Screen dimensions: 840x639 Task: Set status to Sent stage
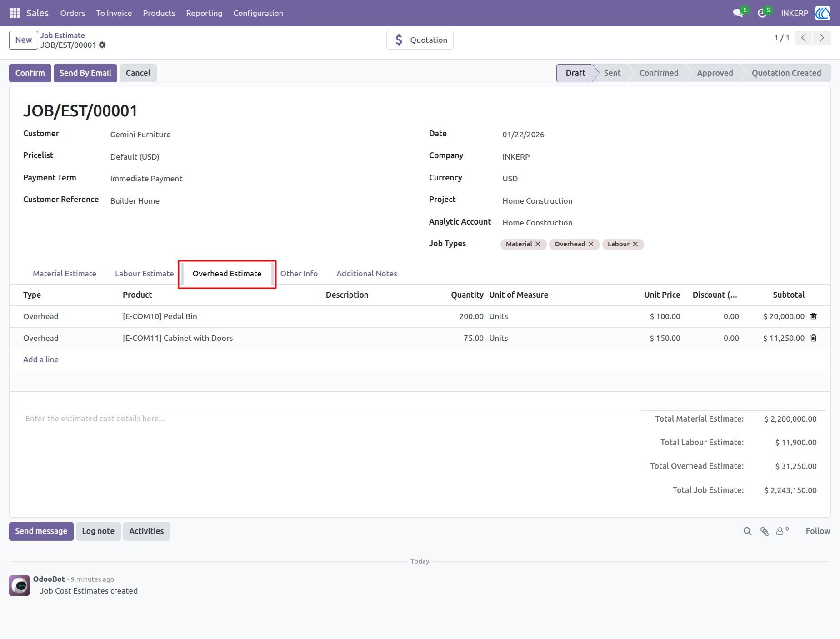coord(612,73)
